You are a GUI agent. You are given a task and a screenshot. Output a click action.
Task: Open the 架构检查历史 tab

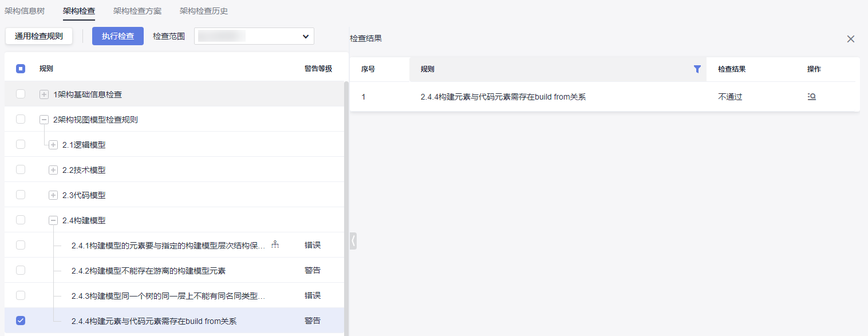tap(204, 11)
